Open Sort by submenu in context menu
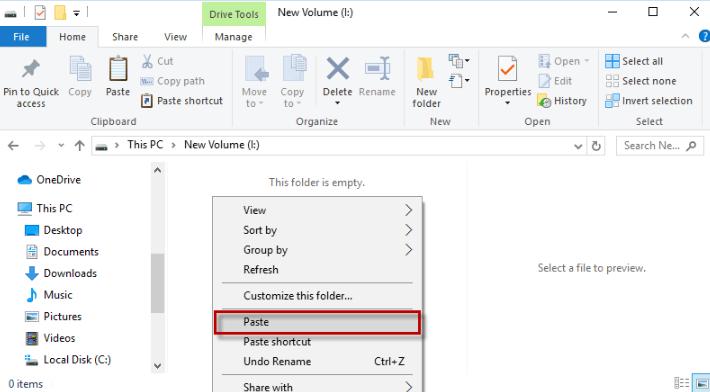 point(318,230)
